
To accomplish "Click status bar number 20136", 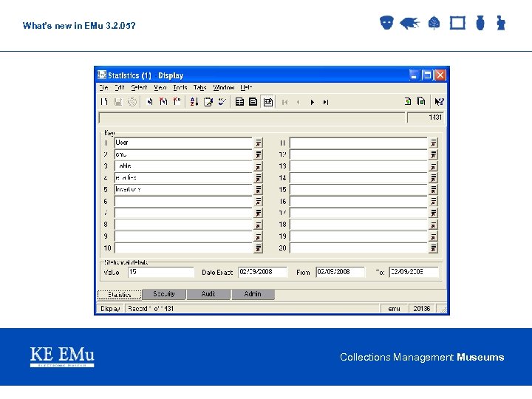I will click(x=422, y=309).
